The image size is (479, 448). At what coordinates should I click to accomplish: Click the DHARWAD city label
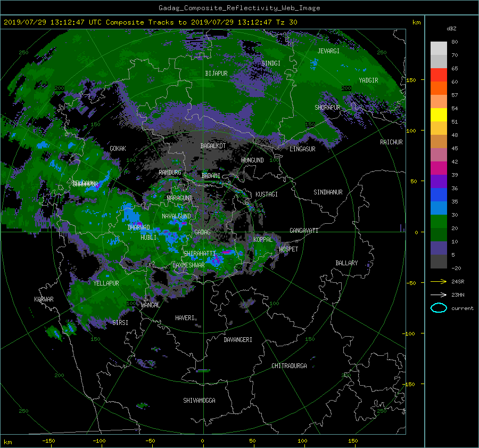click(x=138, y=227)
